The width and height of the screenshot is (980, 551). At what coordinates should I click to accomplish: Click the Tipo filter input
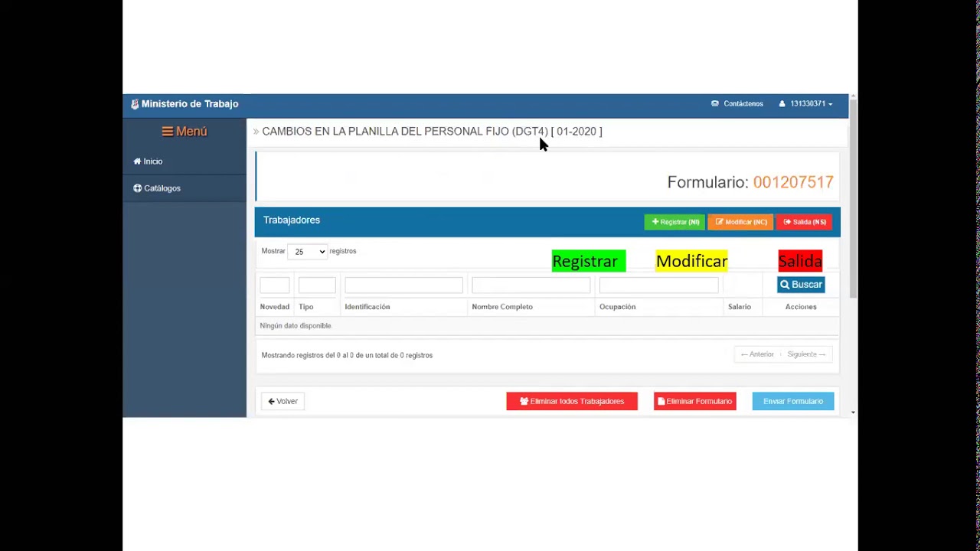(x=317, y=285)
